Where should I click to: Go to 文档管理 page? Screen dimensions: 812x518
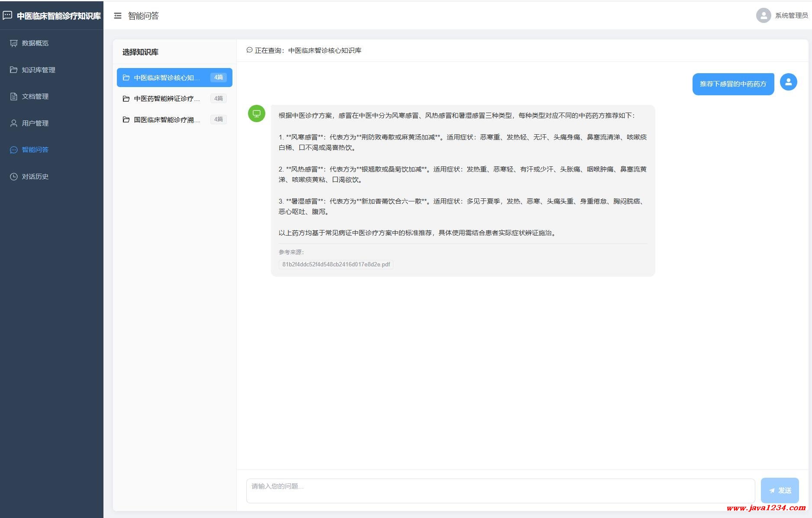coord(35,97)
